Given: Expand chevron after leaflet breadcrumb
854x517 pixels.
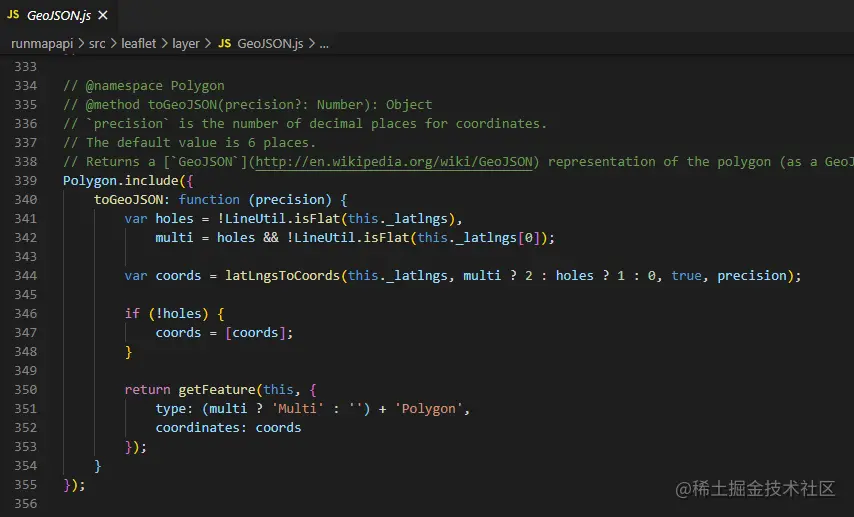Looking at the screenshot, I should 164,44.
